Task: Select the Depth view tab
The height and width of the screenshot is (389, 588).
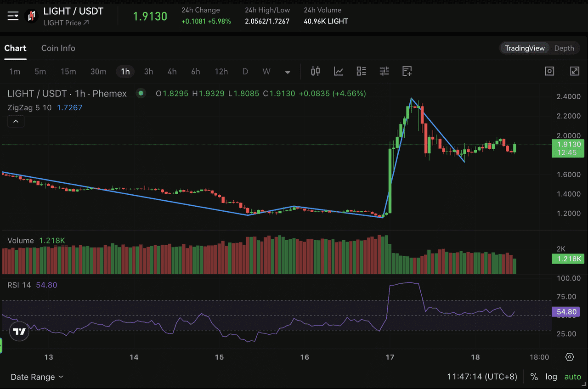Action: (x=564, y=48)
